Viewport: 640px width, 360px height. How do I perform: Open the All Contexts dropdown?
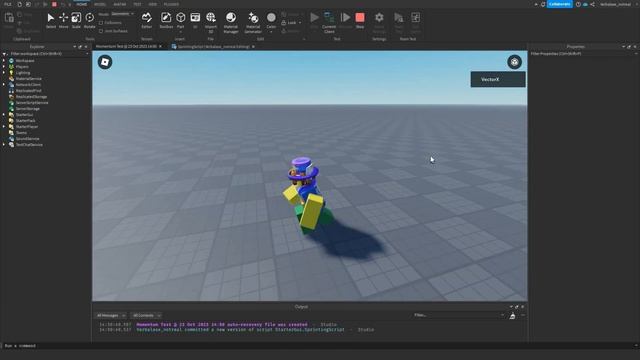(147, 316)
